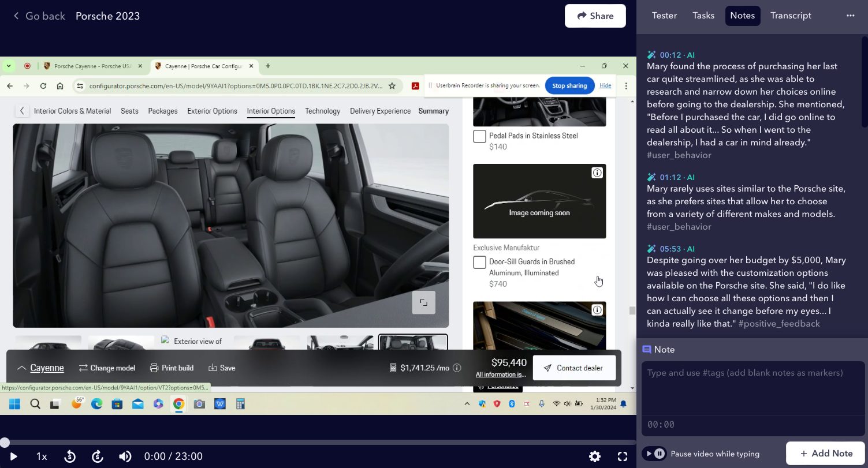Viewport: 868px width, 468px height.
Task: Open the Chrome three-dot menu
Action: point(626,86)
